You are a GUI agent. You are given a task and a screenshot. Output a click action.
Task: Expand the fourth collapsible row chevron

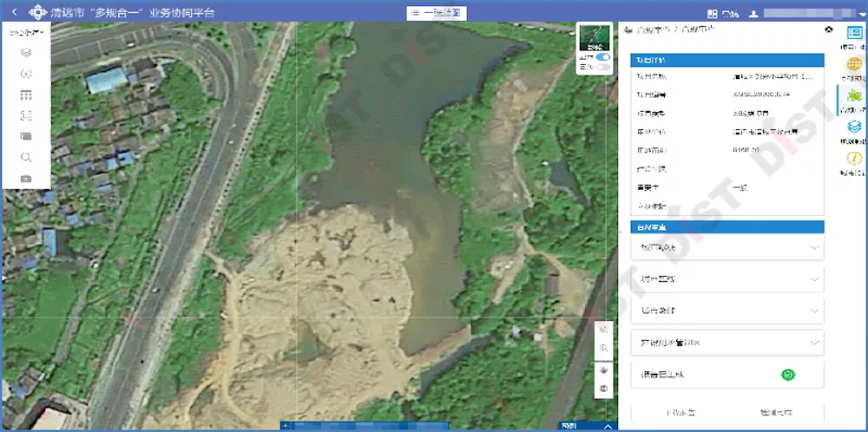[813, 343]
